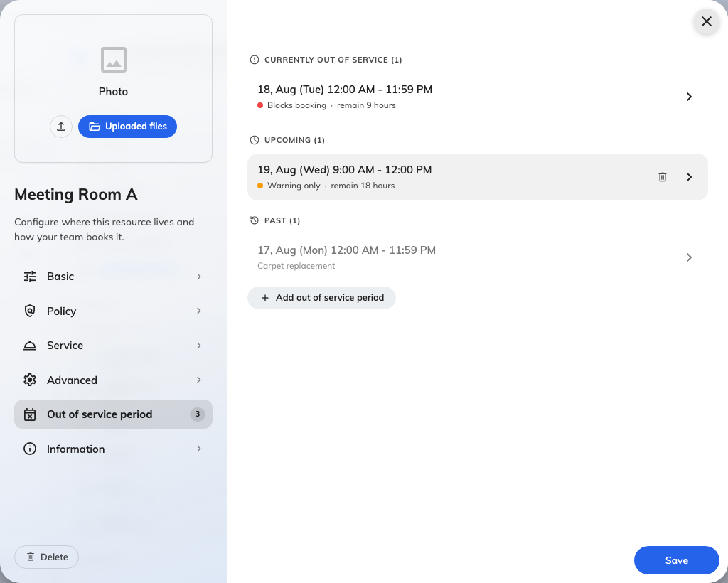Expand the Basic row chevron
Image resolution: width=728 pixels, height=583 pixels.
[199, 277]
